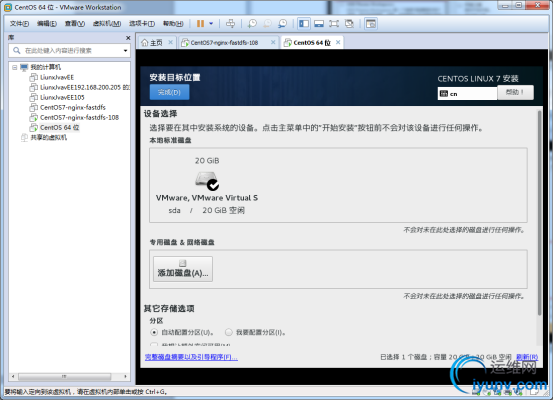Close the 库 library panel

pos(128,38)
